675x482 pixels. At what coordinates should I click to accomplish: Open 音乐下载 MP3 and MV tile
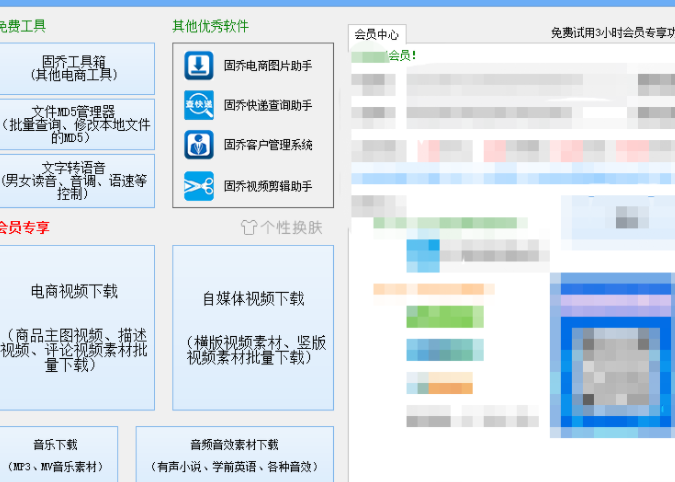(57, 454)
